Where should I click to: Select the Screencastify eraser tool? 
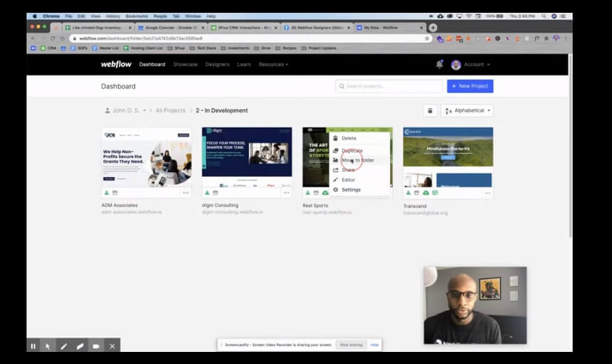[80, 346]
